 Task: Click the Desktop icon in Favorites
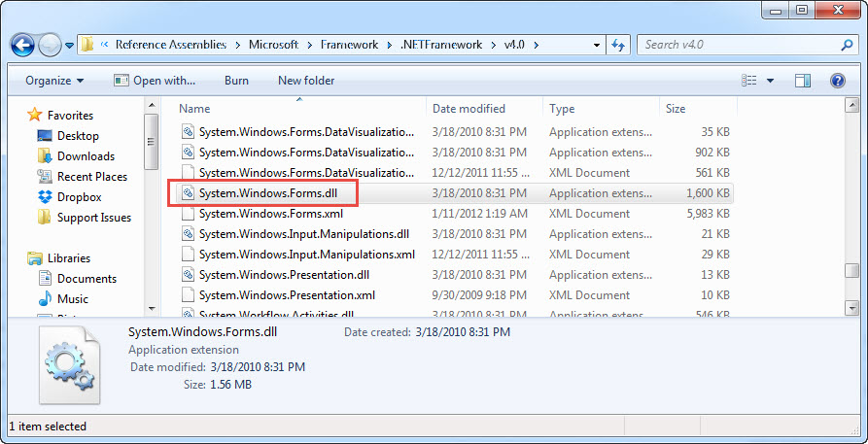tap(45, 136)
